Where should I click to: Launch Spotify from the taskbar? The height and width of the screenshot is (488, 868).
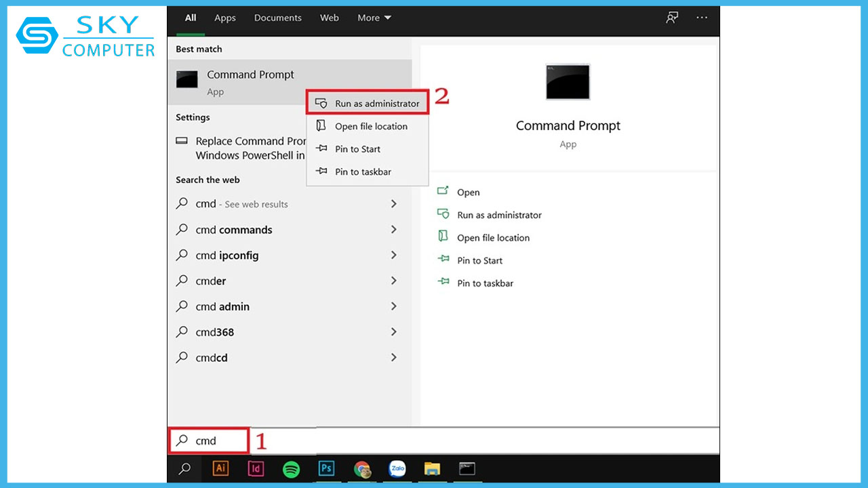291,469
